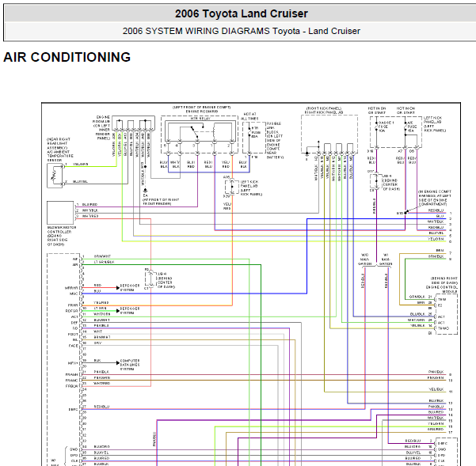Click the 'W/ NAVIGATION' label

point(386,260)
